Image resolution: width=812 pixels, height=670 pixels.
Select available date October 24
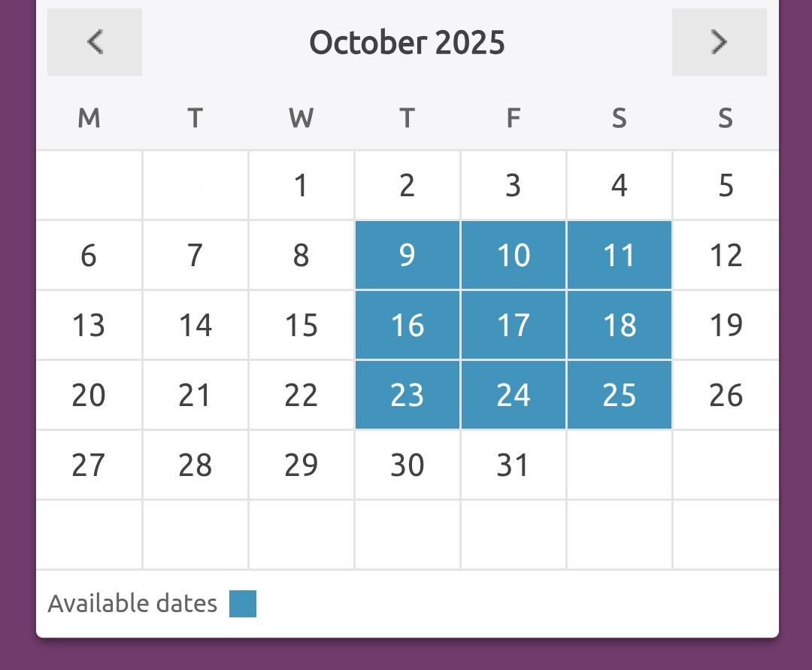(514, 395)
